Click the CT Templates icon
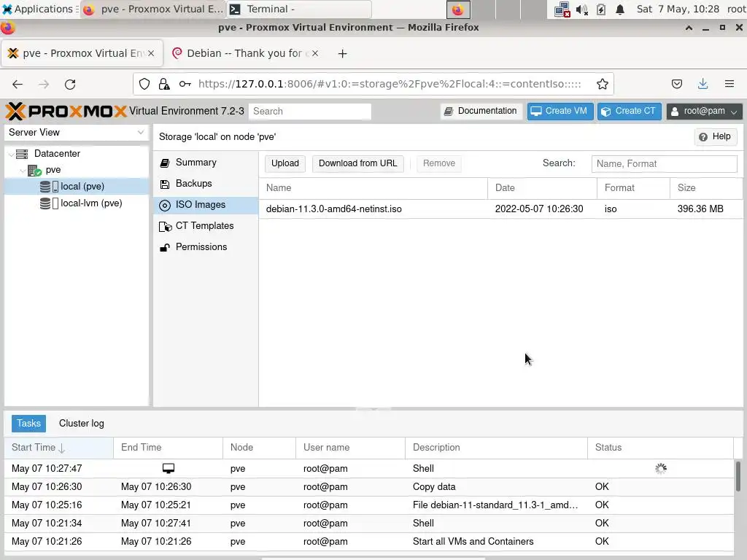The width and height of the screenshot is (747, 560). click(166, 226)
